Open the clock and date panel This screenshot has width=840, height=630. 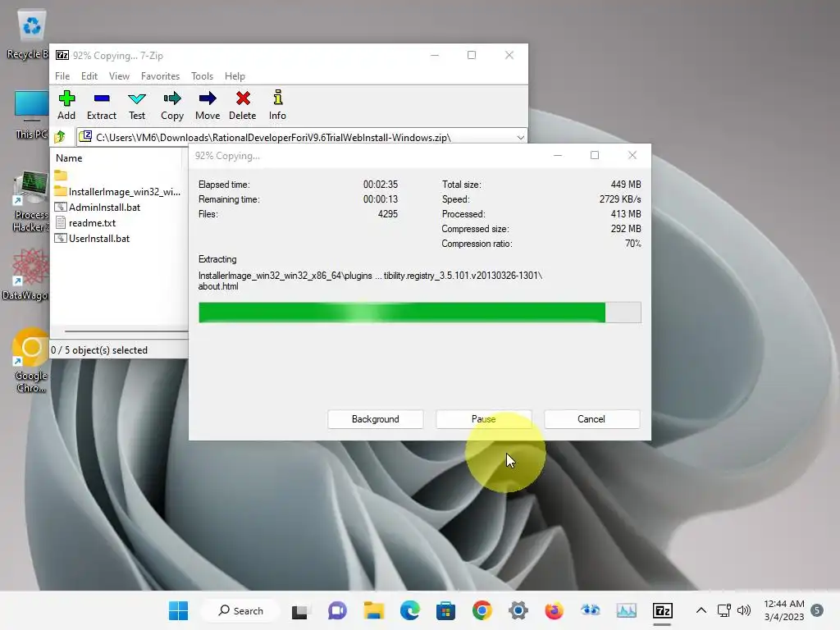coord(783,610)
